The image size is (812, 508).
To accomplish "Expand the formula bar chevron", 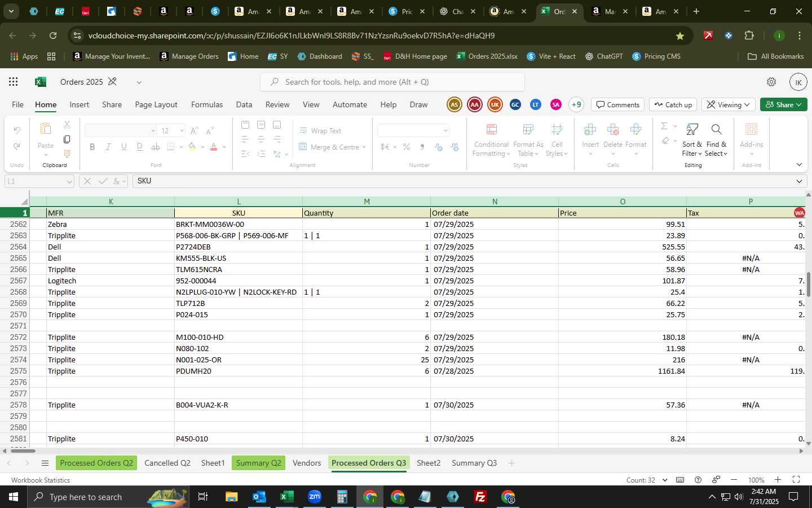I will (x=799, y=181).
